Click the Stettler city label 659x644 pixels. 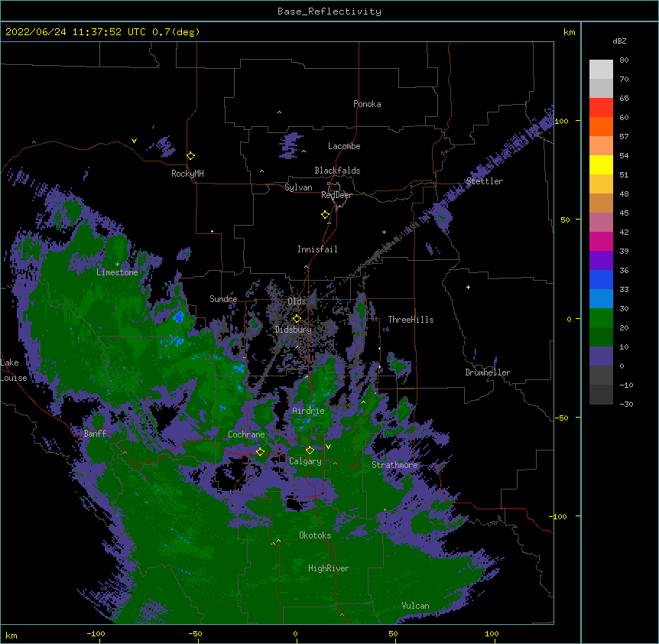point(484,181)
